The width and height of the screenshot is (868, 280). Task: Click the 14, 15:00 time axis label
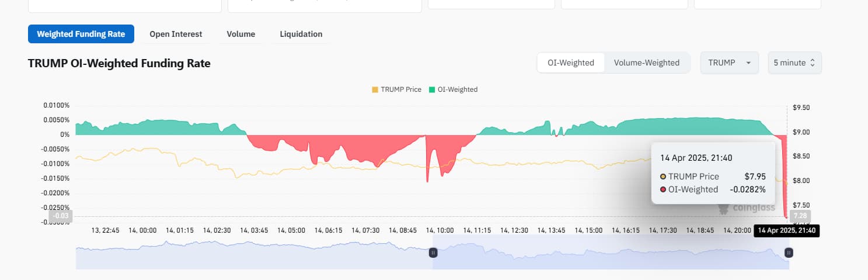click(x=588, y=231)
